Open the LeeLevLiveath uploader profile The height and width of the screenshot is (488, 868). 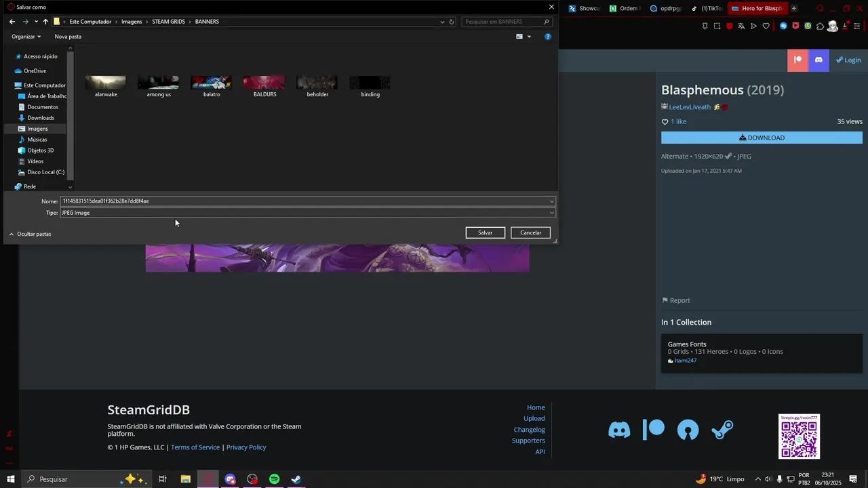pos(690,107)
